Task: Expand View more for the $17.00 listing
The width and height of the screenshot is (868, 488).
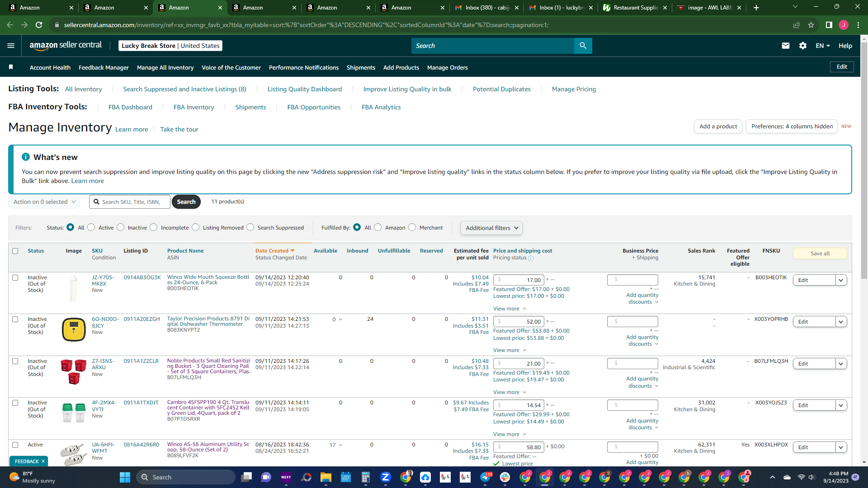Action: tap(510, 309)
